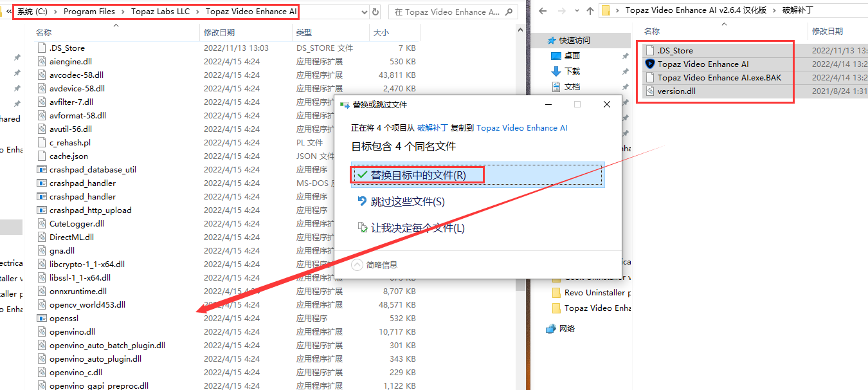Click 'Topaz Labs LLC' breadcrumb segment
The image size is (868, 390).
[161, 12]
